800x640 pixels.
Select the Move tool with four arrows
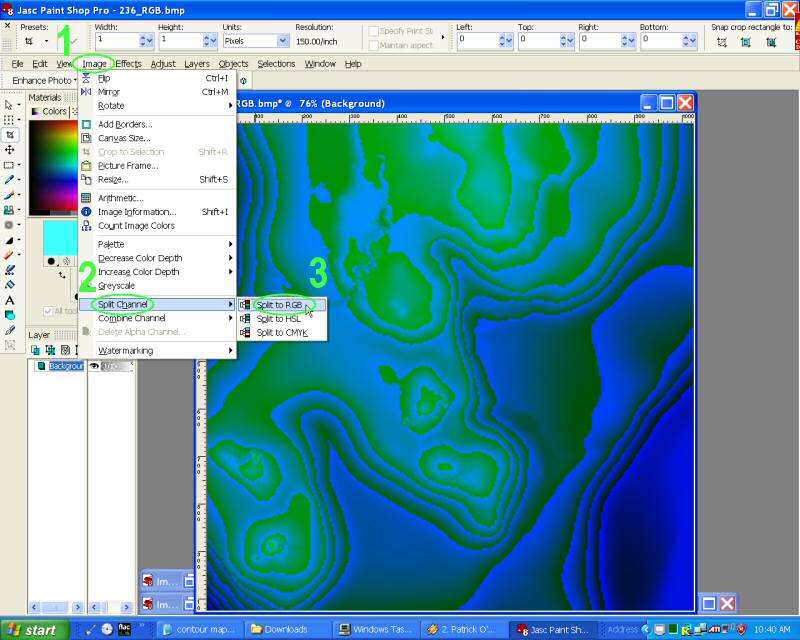tap(10, 149)
